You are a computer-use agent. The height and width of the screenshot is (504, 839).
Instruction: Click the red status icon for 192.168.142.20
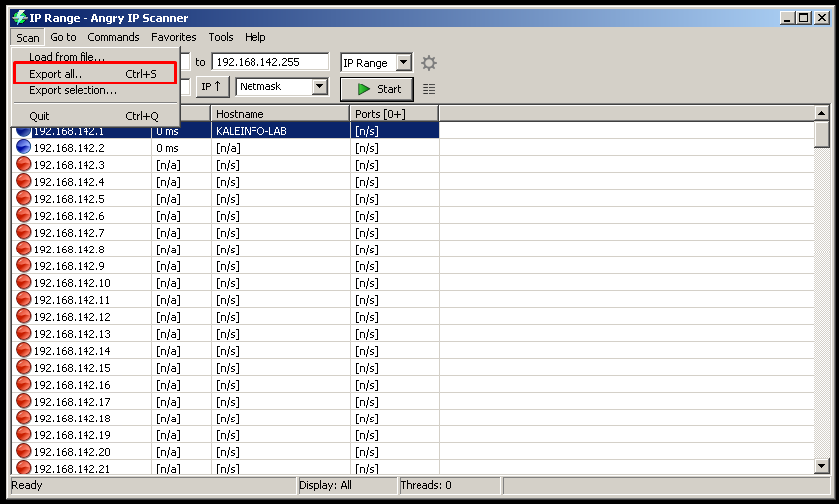(23, 451)
